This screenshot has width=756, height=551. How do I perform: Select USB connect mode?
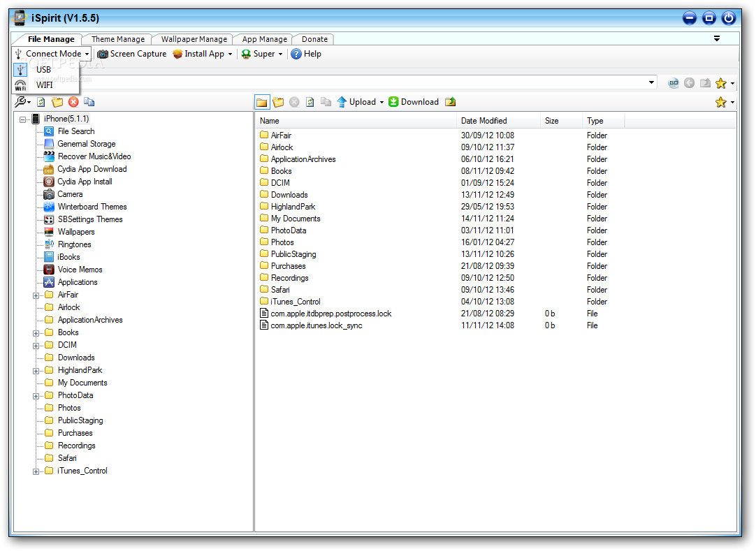click(x=46, y=69)
